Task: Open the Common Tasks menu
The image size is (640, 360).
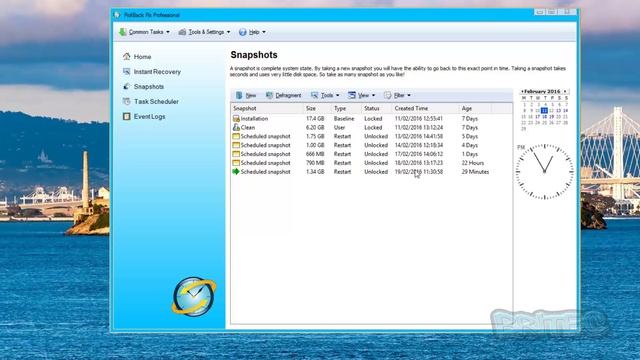Action: [x=144, y=32]
